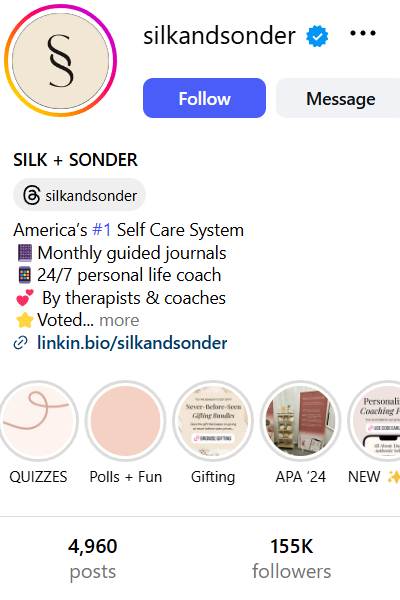This screenshot has width=400, height=600.
Task: View the Gifting story highlight
Action: (x=213, y=421)
